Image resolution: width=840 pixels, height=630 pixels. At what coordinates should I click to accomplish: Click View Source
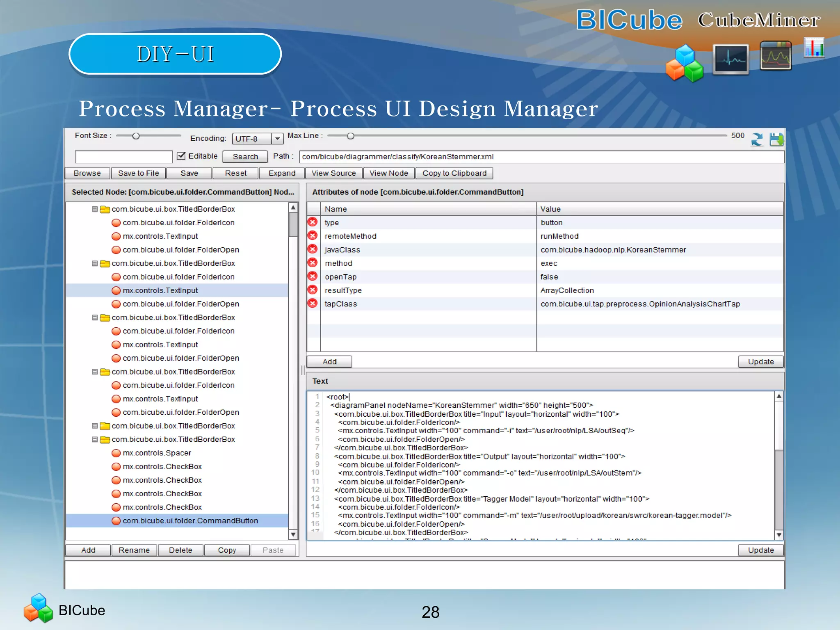pyautogui.click(x=334, y=173)
